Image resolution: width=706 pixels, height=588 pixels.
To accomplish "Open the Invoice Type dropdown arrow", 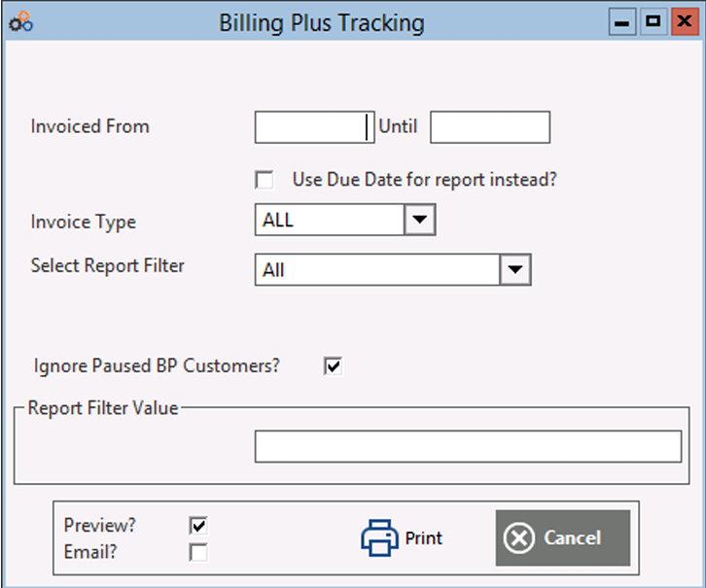I will 420,220.
